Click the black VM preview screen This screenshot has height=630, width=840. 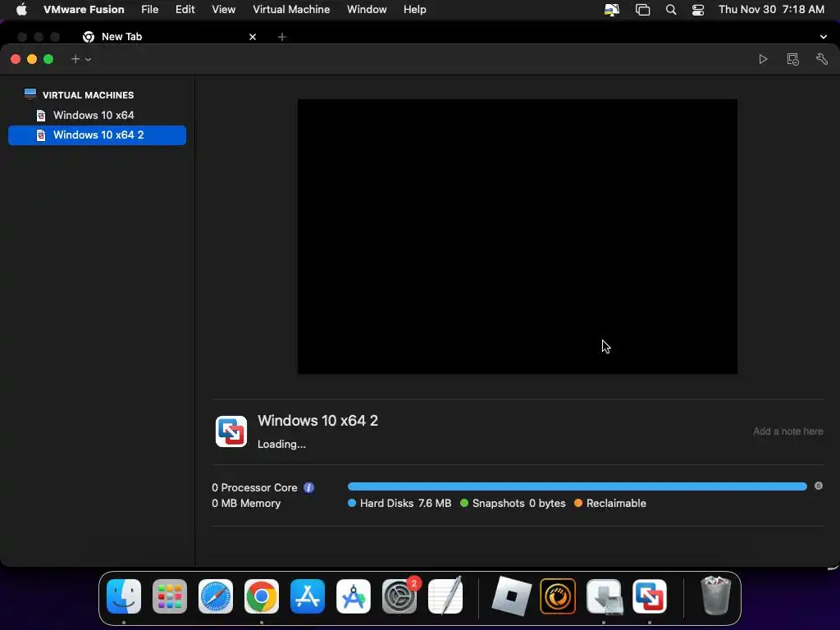[518, 236]
